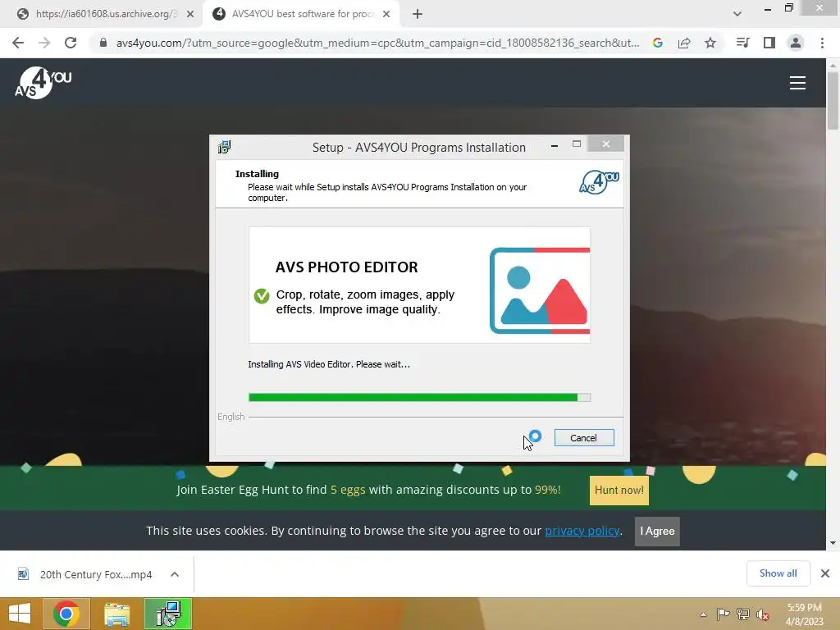
Task: Go forward in Chrome
Action: pos(44,43)
